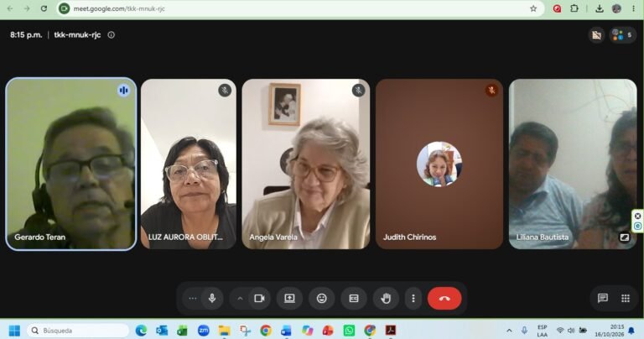
Task: View site information icon in address bar
Action: [64, 8]
